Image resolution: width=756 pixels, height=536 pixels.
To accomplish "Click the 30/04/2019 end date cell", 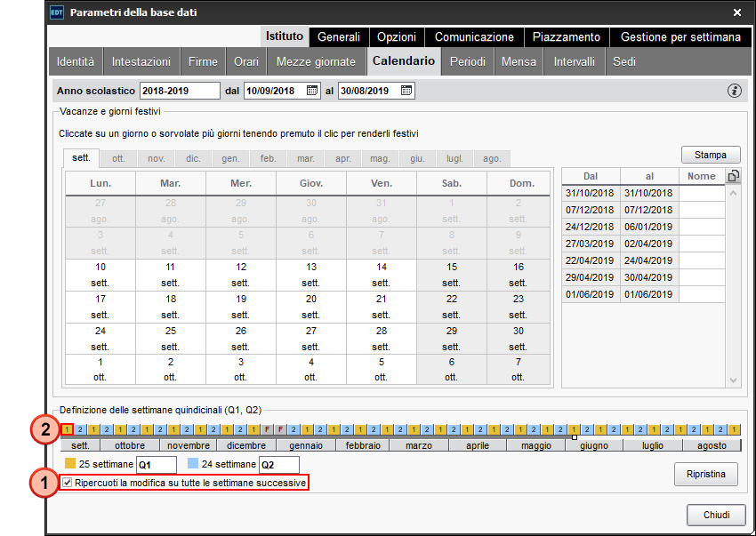I will 649,277.
